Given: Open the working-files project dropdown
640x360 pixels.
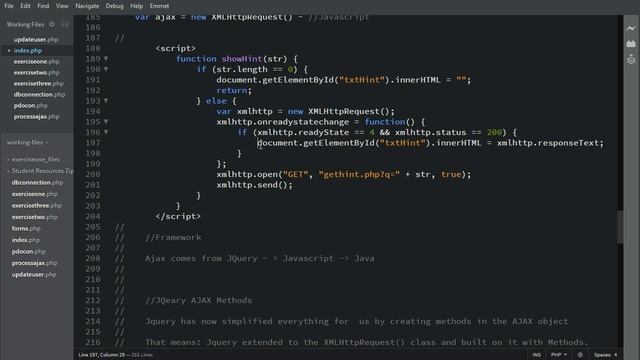Looking at the screenshot, I should tap(27, 142).
